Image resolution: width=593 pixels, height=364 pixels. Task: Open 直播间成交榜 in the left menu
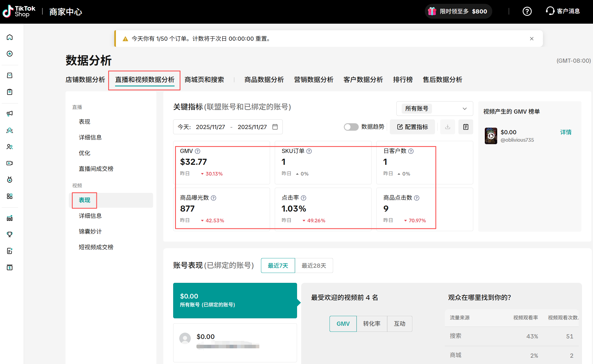[x=96, y=169]
